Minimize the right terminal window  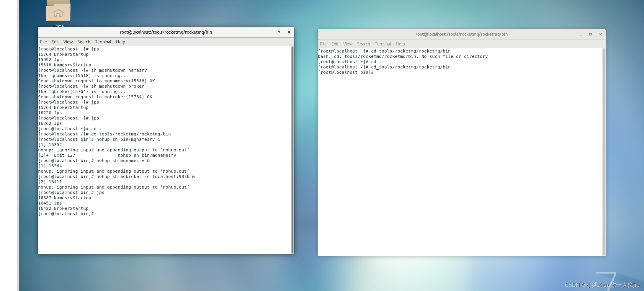point(580,34)
